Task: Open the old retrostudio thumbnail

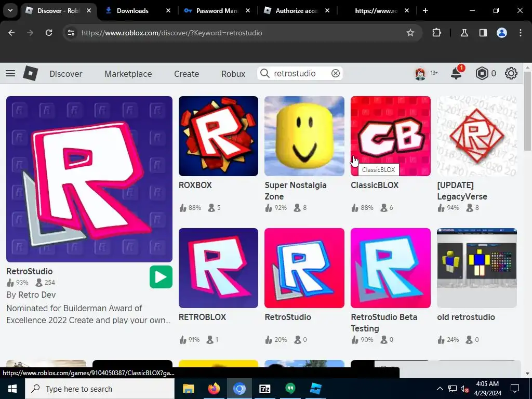Action: pos(477,268)
